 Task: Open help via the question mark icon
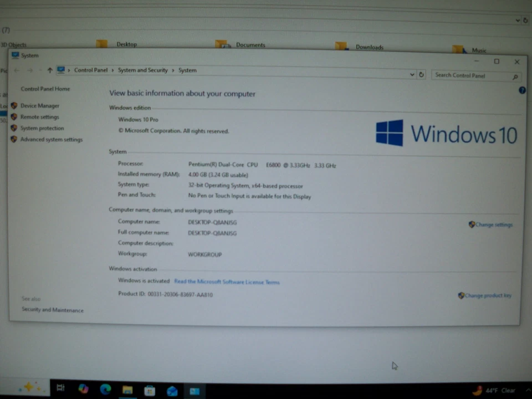point(521,90)
